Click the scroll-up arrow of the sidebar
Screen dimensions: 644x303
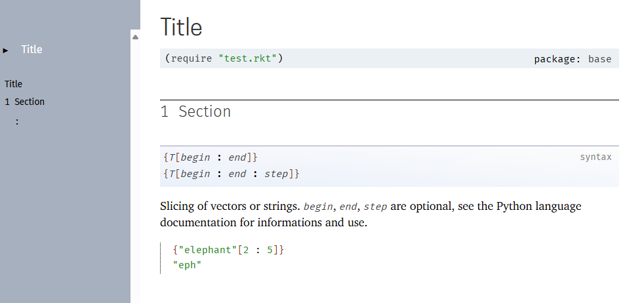click(136, 37)
